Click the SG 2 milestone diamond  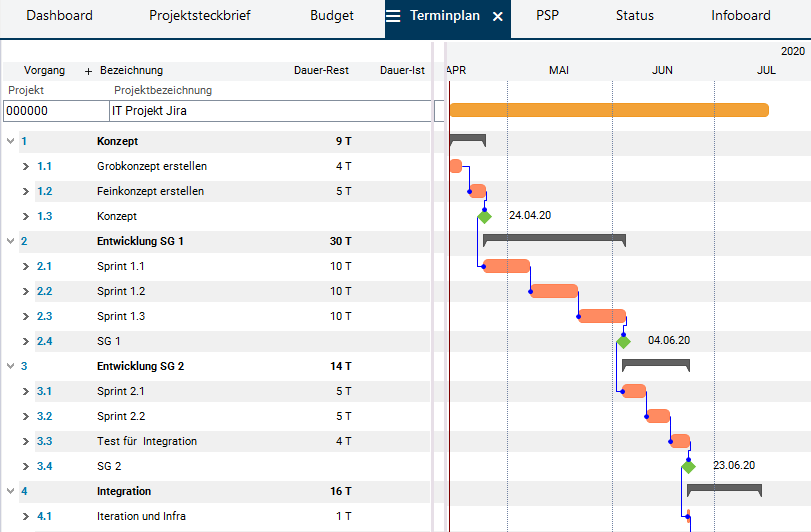[x=688, y=466]
